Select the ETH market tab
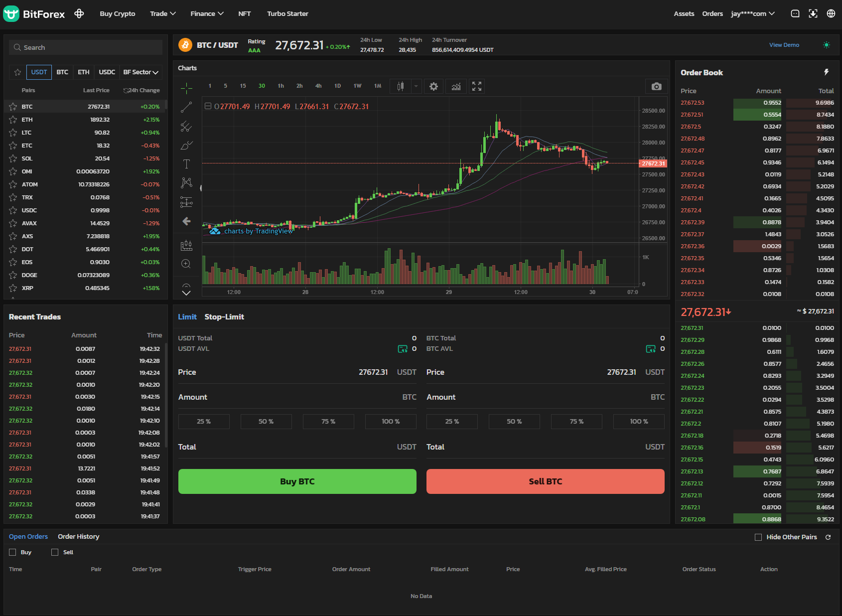The height and width of the screenshot is (616, 842). coord(84,72)
